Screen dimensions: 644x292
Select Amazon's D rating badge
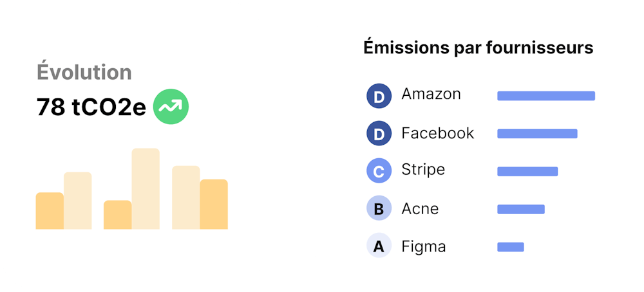[x=379, y=96]
